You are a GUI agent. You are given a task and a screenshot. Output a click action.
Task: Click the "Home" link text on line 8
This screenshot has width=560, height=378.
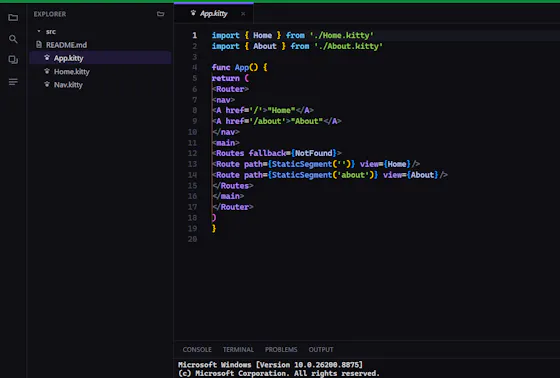[x=281, y=110]
